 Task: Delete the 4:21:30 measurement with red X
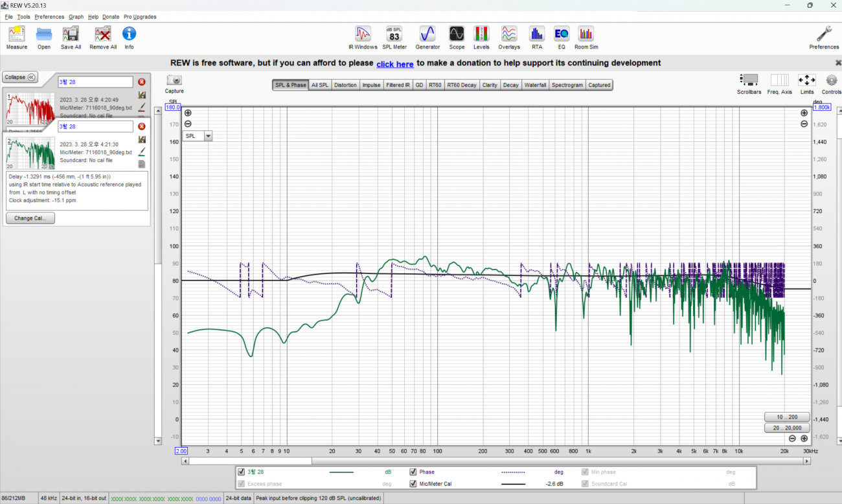[141, 126]
